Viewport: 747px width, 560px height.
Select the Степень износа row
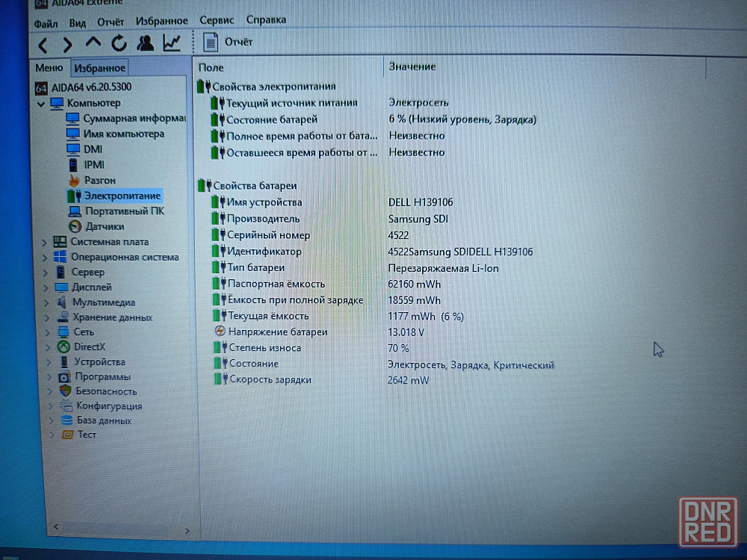point(312,348)
